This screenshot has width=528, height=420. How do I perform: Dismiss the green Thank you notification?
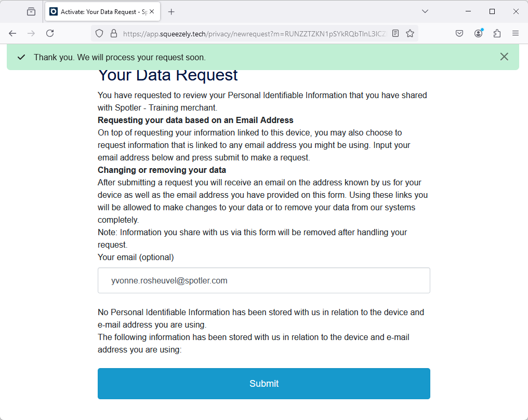coord(504,57)
